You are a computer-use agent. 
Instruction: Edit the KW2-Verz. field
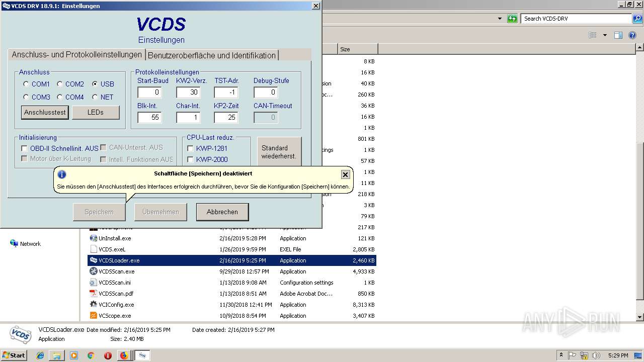[188, 92]
